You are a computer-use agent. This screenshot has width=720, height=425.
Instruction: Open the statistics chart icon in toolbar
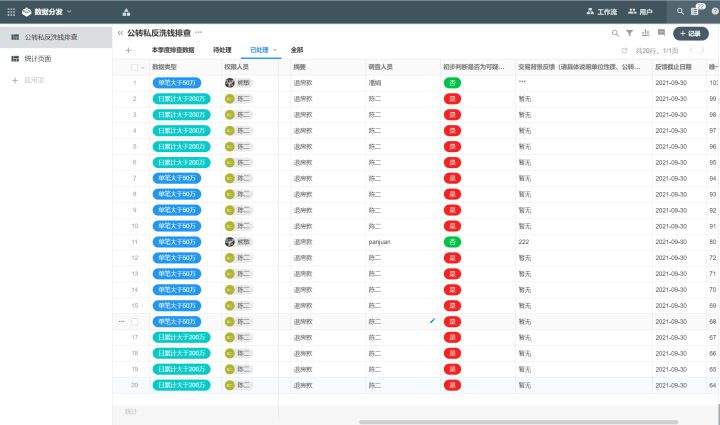click(645, 33)
